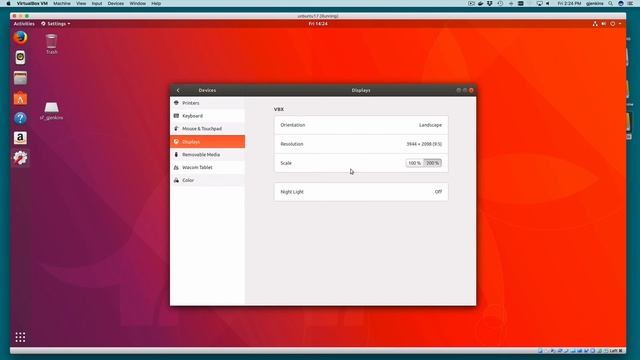This screenshot has width=640, height=360.
Task: Launch Rhythmbox from the dock
Action: [x=20, y=58]
